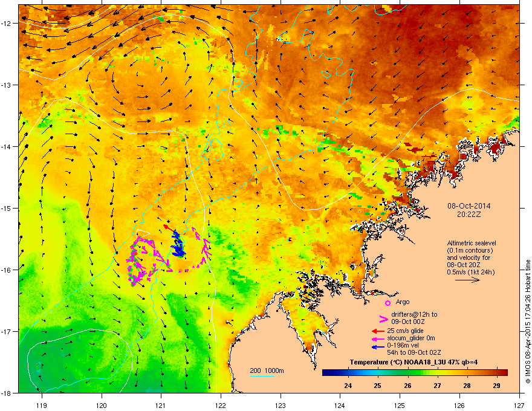The image size is (532, 411).
Task: Click the color bar value 27
Action: point(437,386)
